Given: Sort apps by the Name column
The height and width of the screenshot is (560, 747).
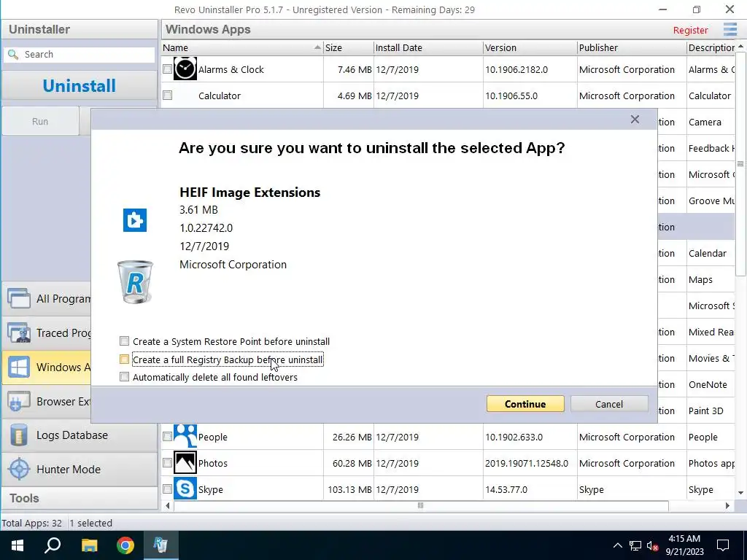Looking at the screenshot, I should tap(242, 47).
